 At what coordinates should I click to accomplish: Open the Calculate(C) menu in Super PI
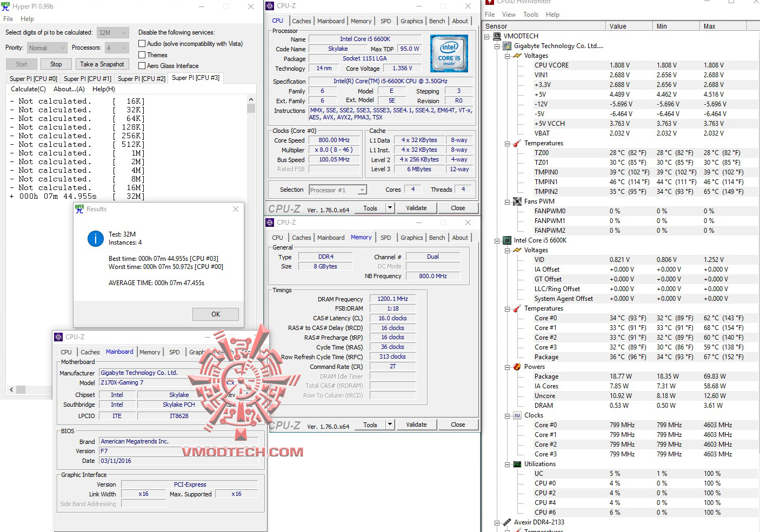(29, 89)
